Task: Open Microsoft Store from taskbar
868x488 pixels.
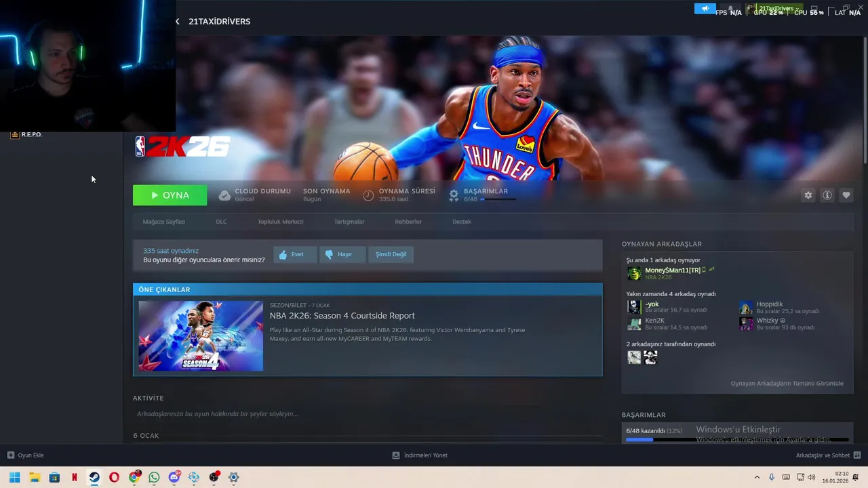Action: click(54, 477)
